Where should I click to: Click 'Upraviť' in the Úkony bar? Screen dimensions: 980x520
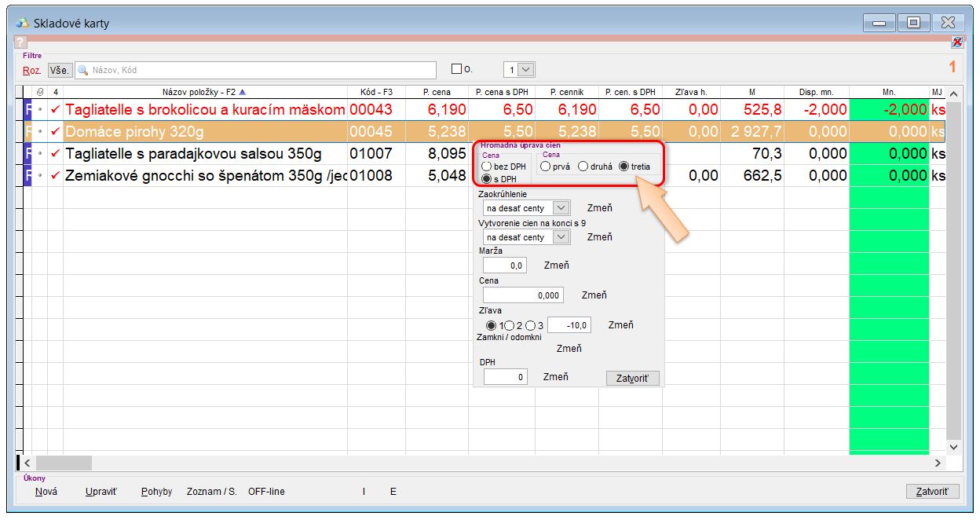point(101,492)
